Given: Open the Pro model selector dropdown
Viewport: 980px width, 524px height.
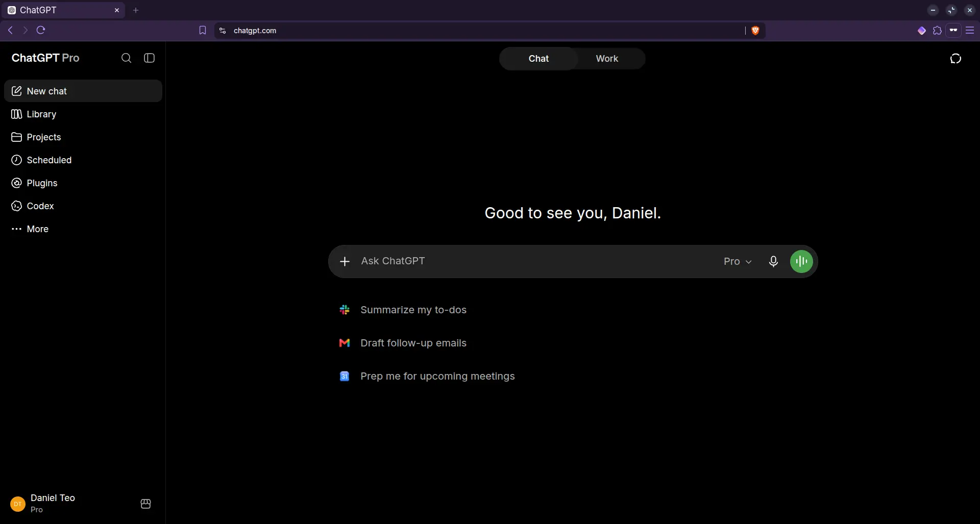Looking at the screenshot, I should [x=738, y=261].
